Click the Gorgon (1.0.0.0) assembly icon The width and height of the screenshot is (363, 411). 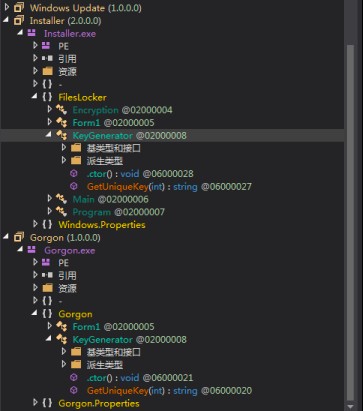tap(19, 237)
